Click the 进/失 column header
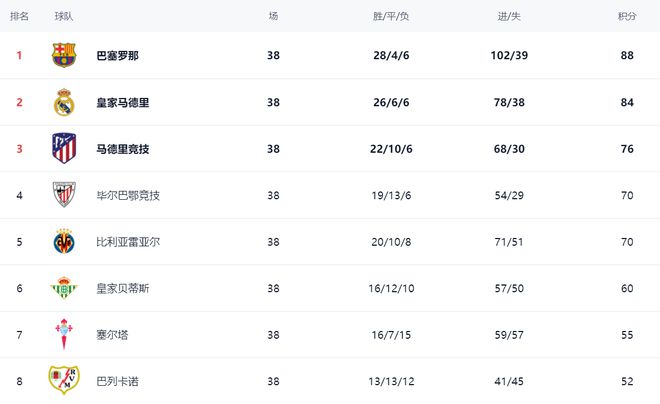Screen dimensions: 660x404 (x=507, y=17)
